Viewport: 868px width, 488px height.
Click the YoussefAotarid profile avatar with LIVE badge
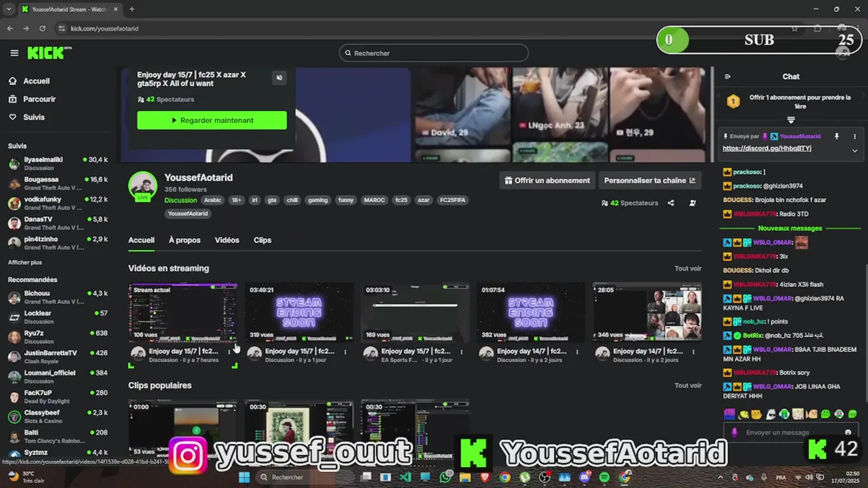pos(142,186)
